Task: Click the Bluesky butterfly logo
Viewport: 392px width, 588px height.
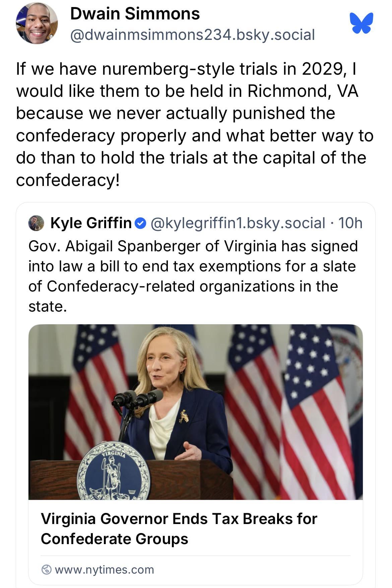Action: pyautogui.click(x=361, y=23)
